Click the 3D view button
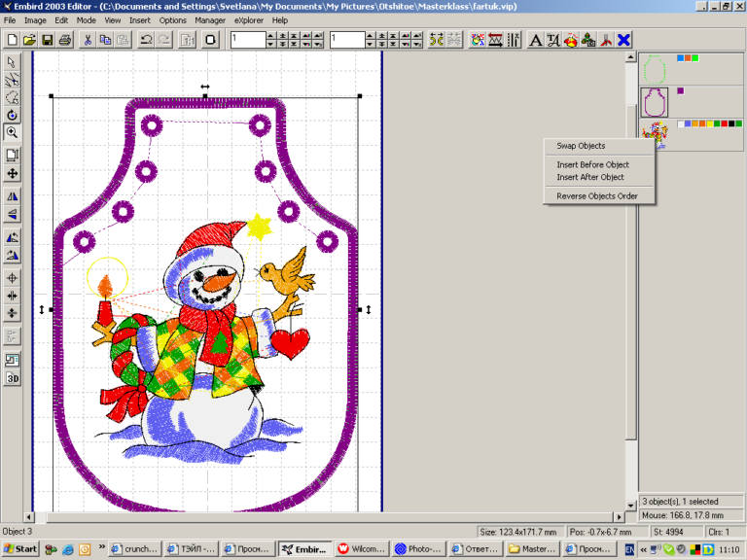 12,377
